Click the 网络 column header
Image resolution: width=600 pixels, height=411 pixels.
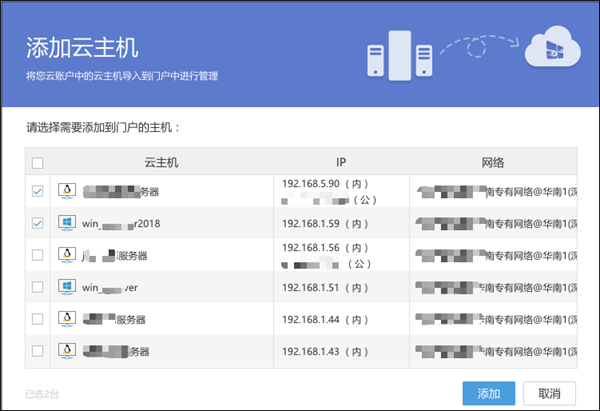[x=493, y=163]
